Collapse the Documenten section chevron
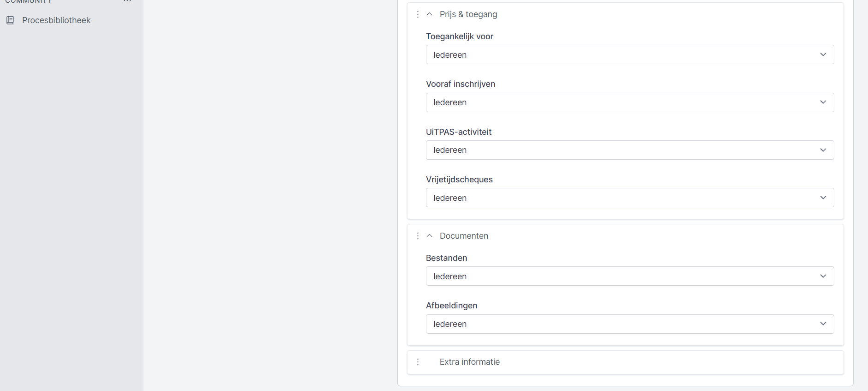 (430, 236)
